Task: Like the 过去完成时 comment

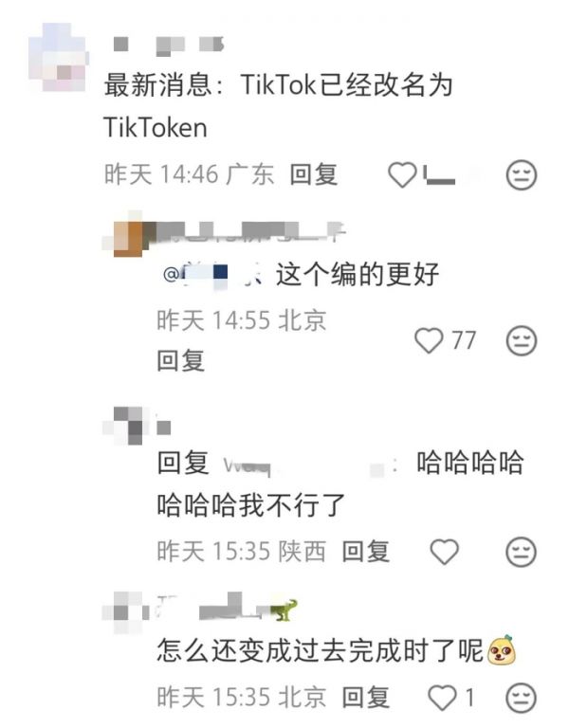Action: (442, 698)
